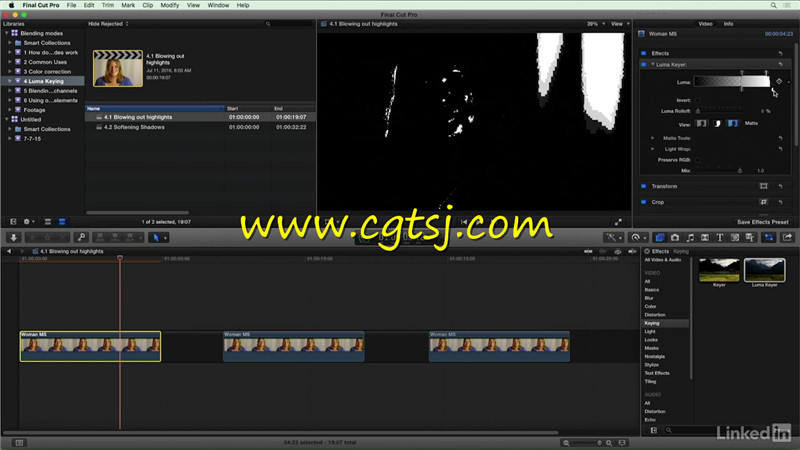Open the Modify menu
800x450 pixels.
click(x=169, y=5)
